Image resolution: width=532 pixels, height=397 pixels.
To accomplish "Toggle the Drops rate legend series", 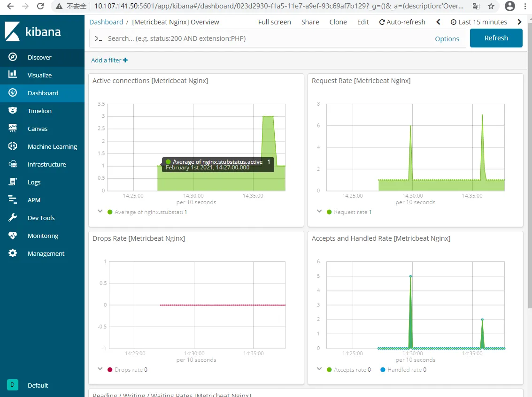I will click(x=128, y=370).
